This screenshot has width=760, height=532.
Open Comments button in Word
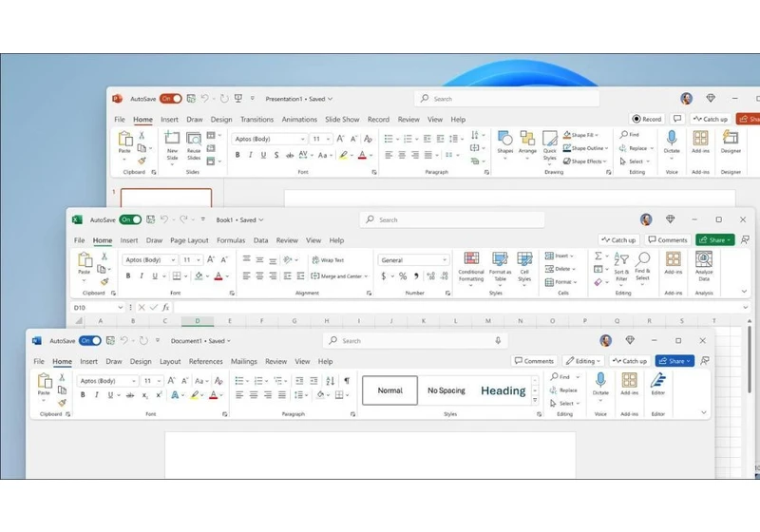click(x=534, y=361)
